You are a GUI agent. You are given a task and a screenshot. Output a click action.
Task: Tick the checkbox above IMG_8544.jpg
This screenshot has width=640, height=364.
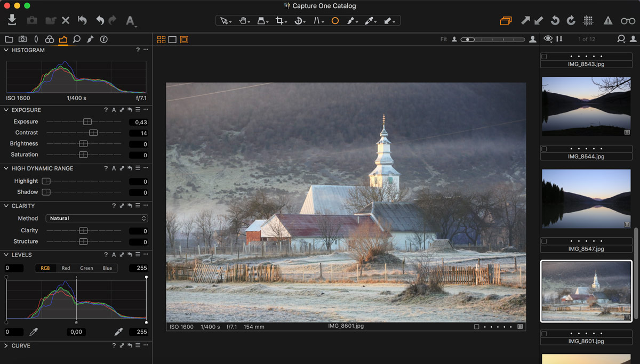point(544,149)
